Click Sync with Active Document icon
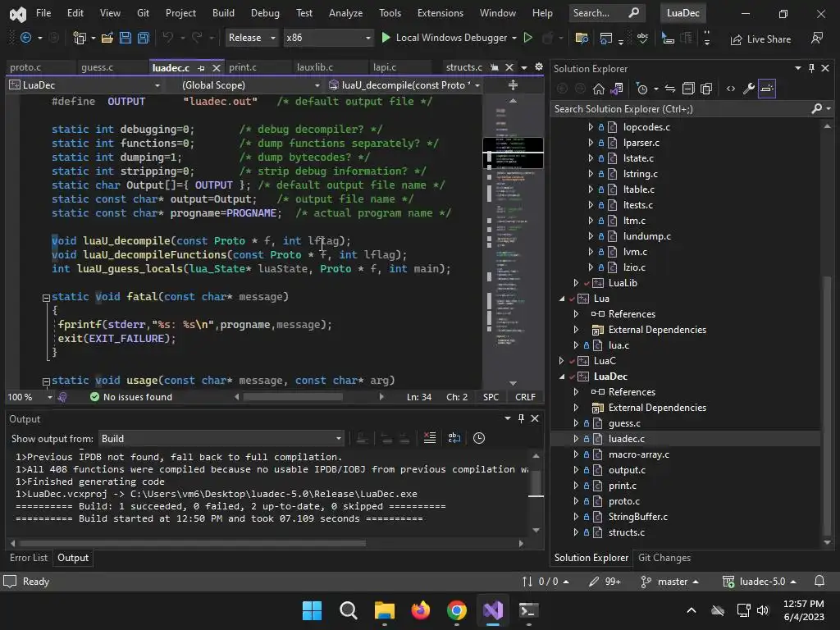Viewport: 840px width, 630px height. click(670, 89)
